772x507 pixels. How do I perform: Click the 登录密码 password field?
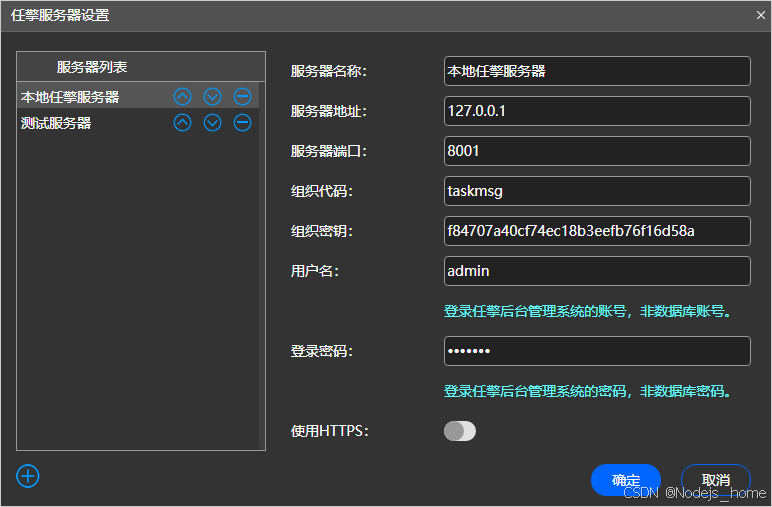(596, 351)
